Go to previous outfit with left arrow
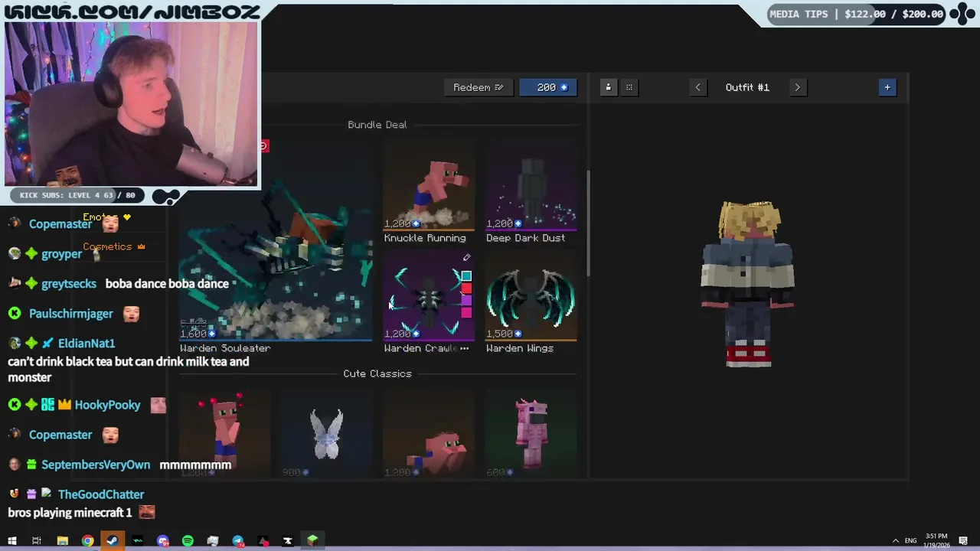980x551 pixels. coord(697,87)
